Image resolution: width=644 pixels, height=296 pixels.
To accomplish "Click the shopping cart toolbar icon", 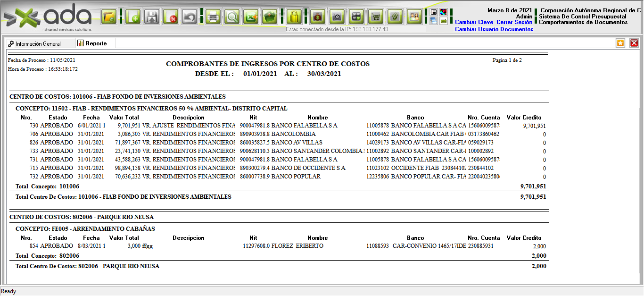I will (376, 17).
